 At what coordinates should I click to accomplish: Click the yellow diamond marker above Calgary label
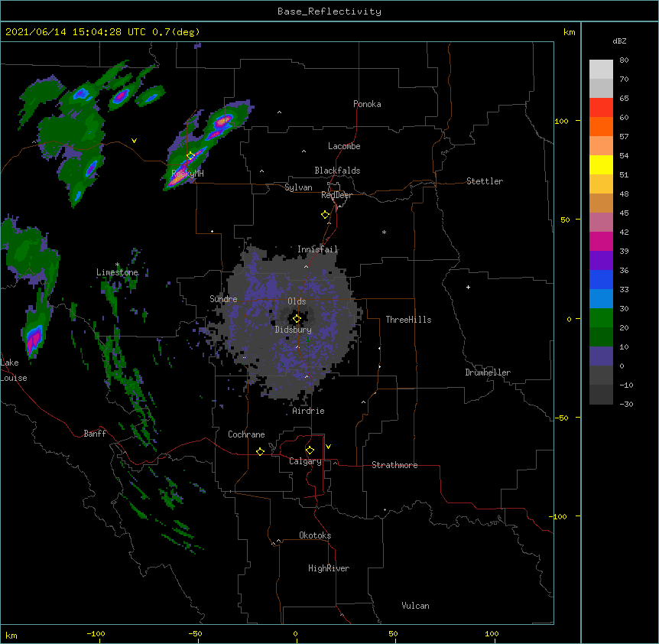tap(310, 450)
